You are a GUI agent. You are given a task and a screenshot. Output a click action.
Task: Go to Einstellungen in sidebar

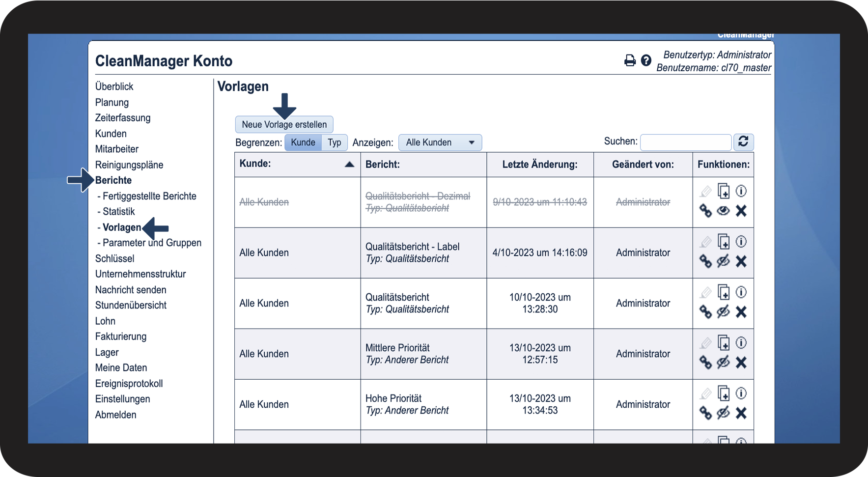click(x=123, y=399)
